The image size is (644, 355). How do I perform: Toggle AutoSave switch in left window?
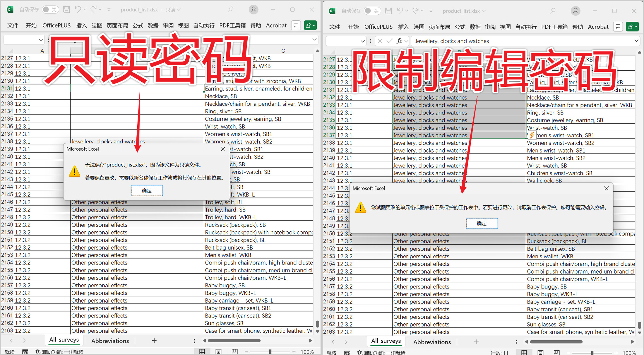click(50, 10)
